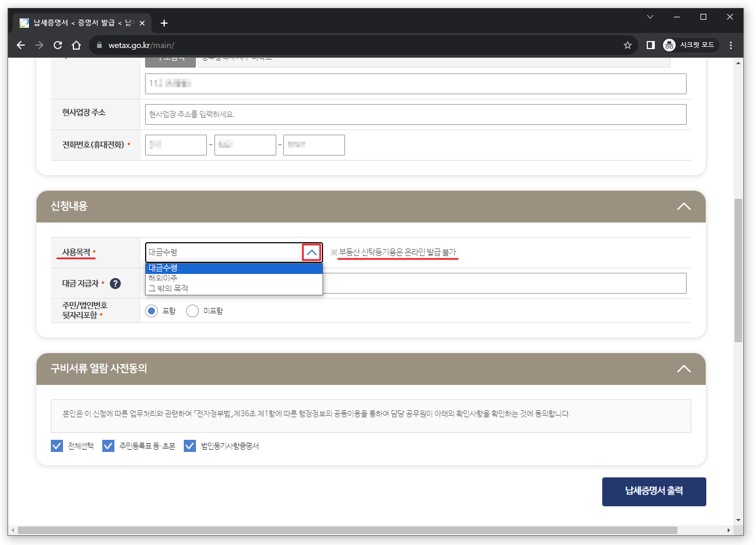
Task: Click the 납세증명서 출력 button
Action: [654, 492]
